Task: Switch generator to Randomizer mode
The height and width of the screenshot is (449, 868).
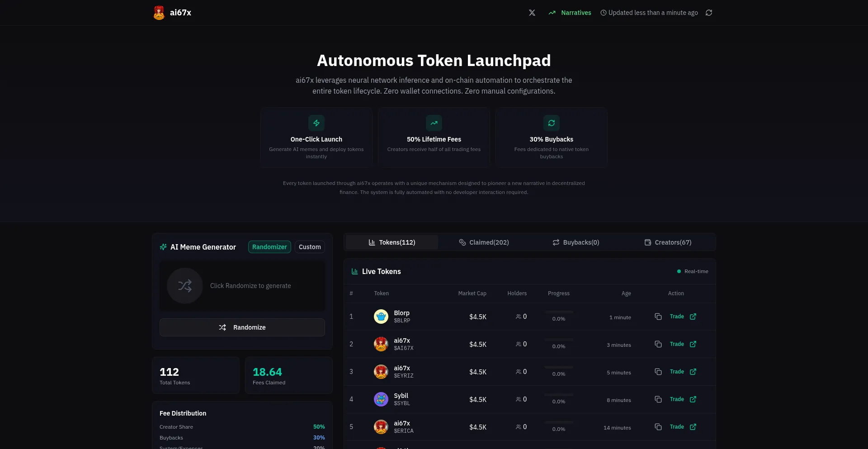Action: (269, 247)
